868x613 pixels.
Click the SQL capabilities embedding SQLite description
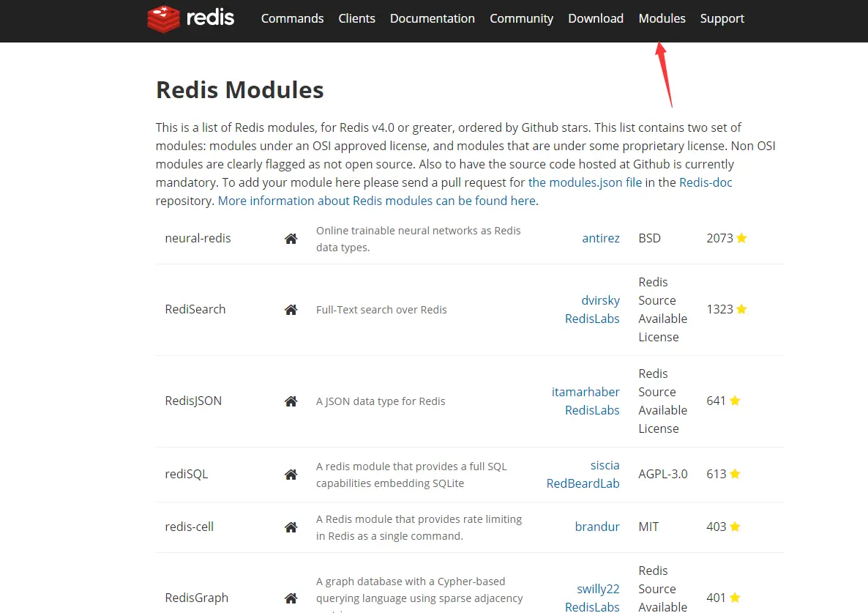tap(411, 475)
